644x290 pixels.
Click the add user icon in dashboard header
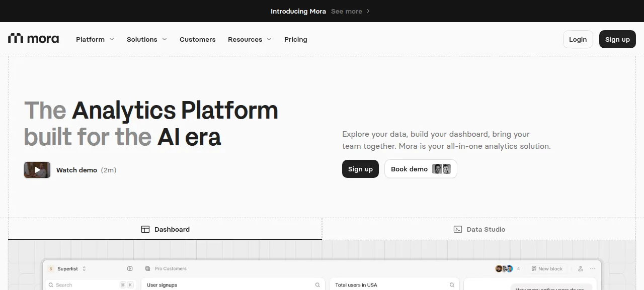tap(581, 269)
